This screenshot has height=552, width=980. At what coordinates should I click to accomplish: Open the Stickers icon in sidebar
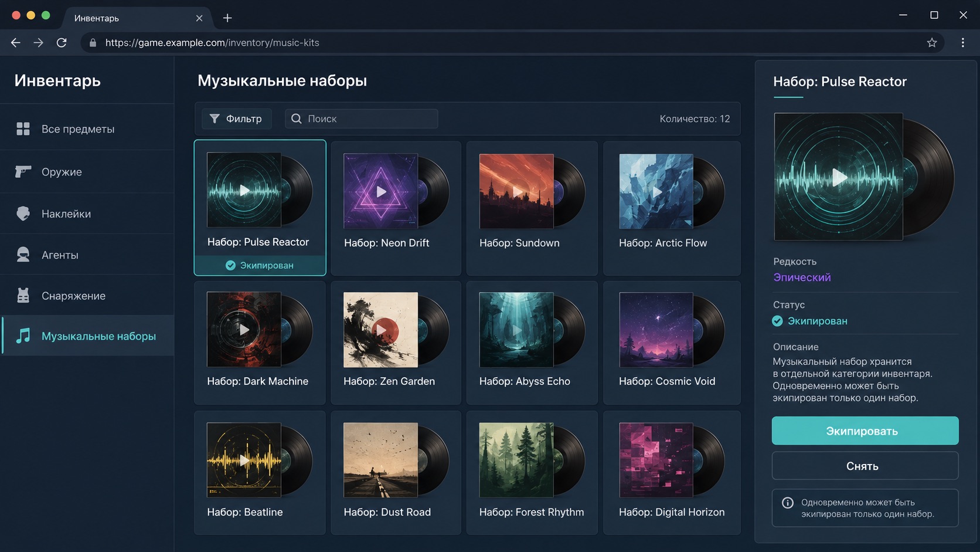pos(23,214)
